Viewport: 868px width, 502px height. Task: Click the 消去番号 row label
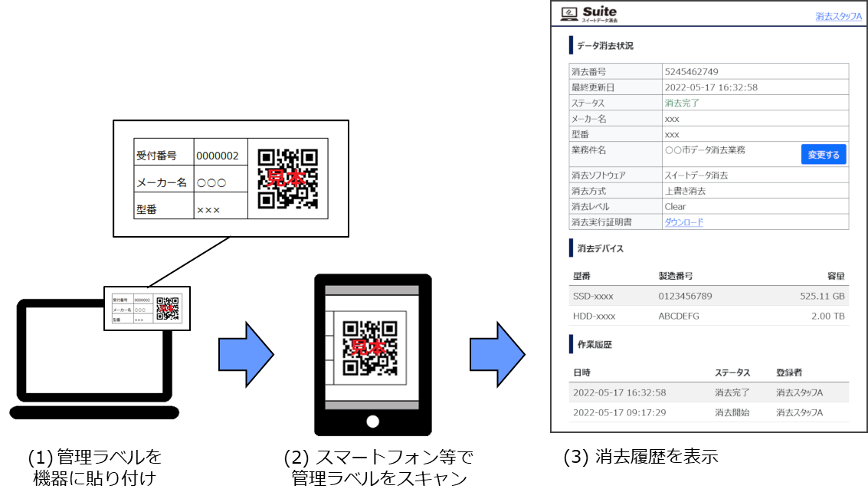588,71
